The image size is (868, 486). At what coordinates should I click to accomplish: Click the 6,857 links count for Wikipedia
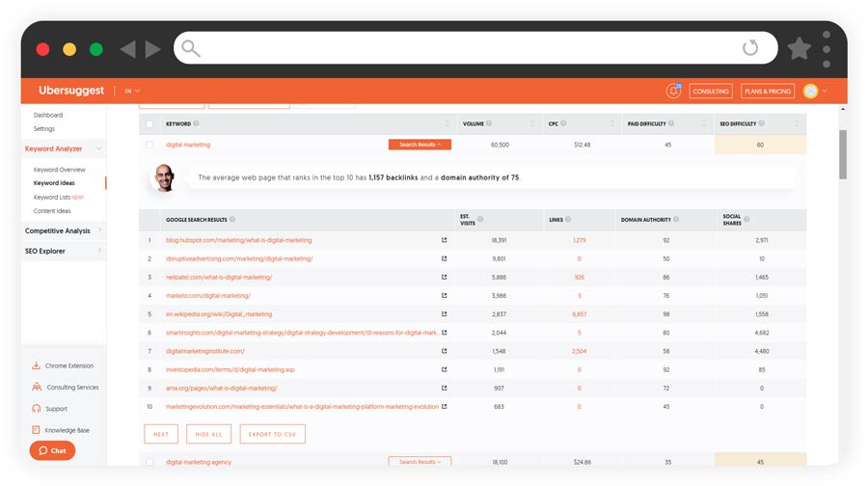click(579, 313)
